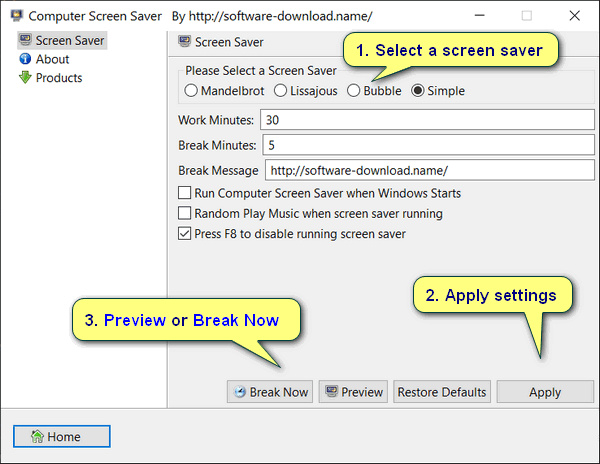Click the blue About info icon
This screenshot has width=600, height=464.
pos(25,59)
